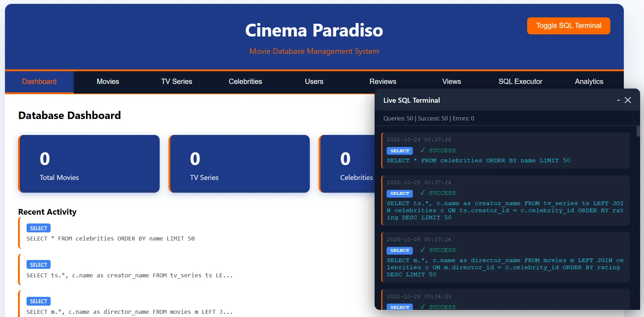This screenshot has height=317, width=644.
Task: Click terminal SELECT badge above celebrities query
Action: click(400, 151)
